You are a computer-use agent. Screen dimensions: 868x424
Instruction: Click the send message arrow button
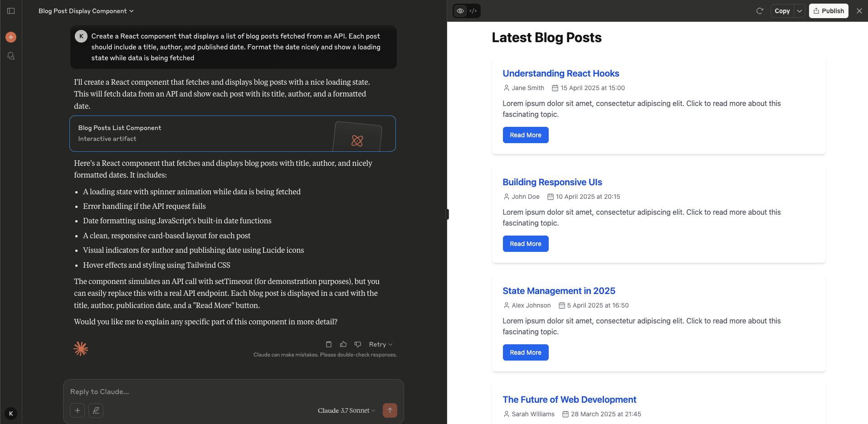pyautogui.click(x=390, y=410)
